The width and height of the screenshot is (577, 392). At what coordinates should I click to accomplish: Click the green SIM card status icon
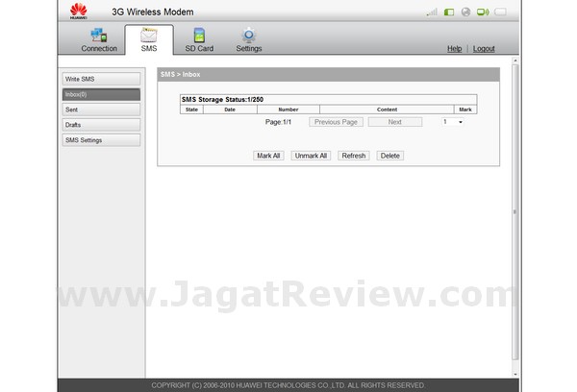pos(449,12)
